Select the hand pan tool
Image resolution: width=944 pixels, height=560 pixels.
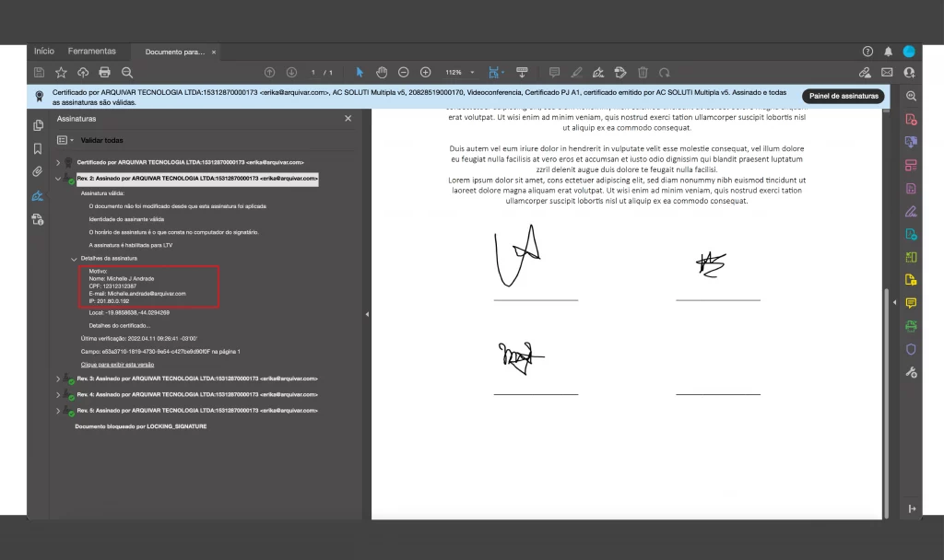pyautogui.click(x=382, y=72)
